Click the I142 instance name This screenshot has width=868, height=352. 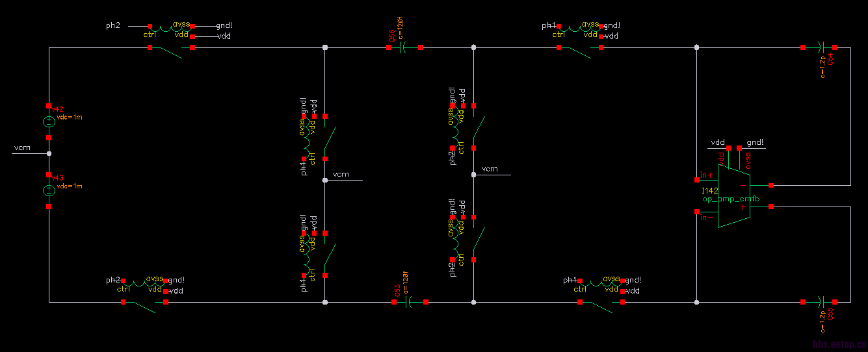pos(710,191)
